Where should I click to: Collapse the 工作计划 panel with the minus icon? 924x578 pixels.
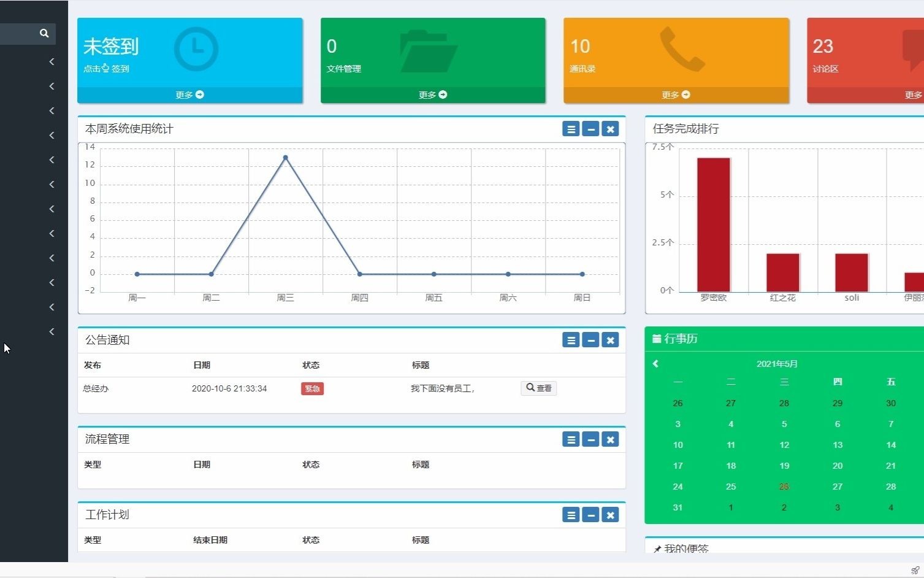coord(590,515)
